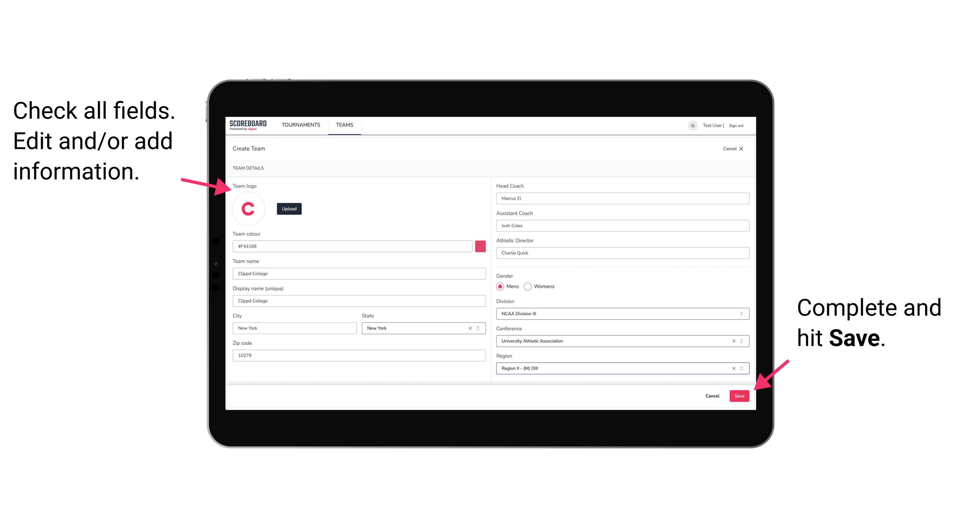Click the red color swatch next to team colour
Viewport: 980px width, 527px height.
481,245
